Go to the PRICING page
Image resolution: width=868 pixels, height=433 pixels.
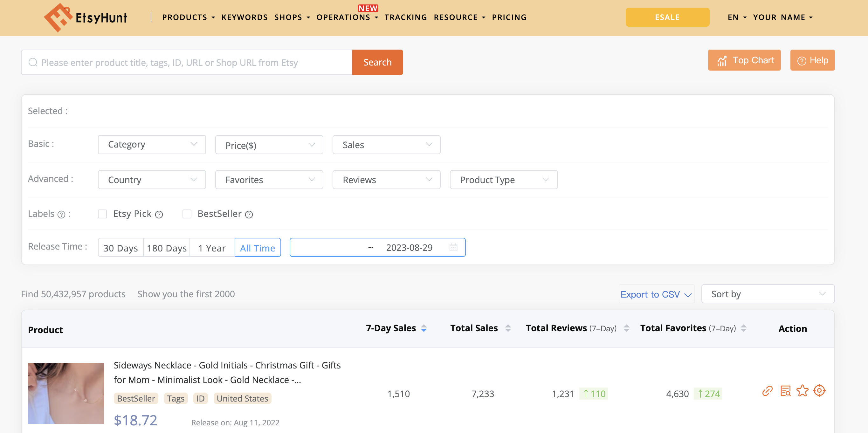click(x=509, y=17)
